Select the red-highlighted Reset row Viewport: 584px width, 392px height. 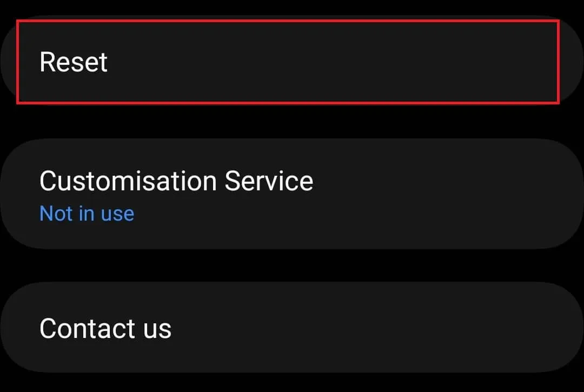point(288,62)
